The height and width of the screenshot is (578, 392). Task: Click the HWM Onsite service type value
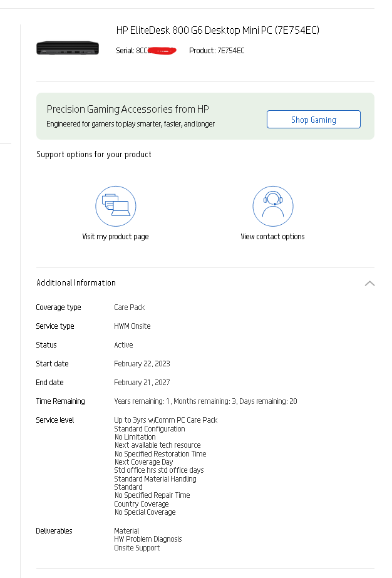click(132, 326)
